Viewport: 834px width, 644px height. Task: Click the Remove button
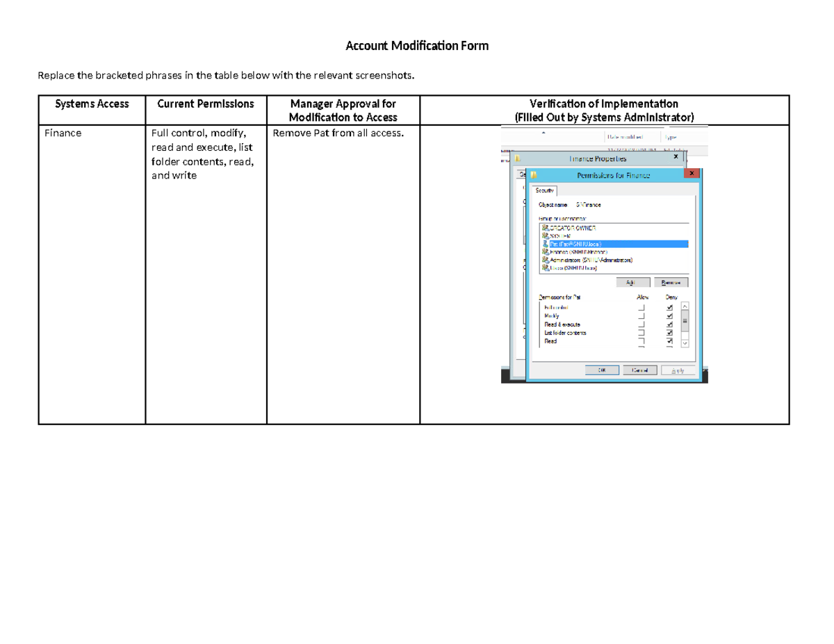671,283
